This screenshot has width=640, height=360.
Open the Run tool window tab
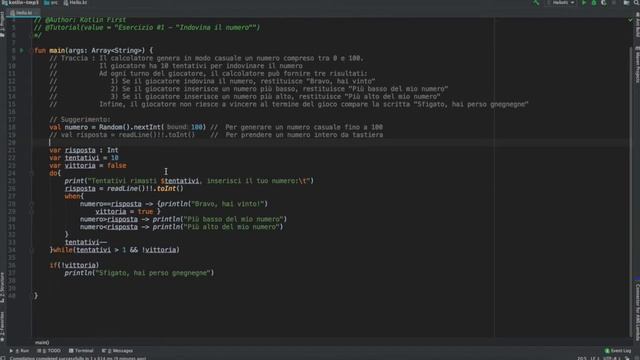pyautogui.click(x=20, y=351)
